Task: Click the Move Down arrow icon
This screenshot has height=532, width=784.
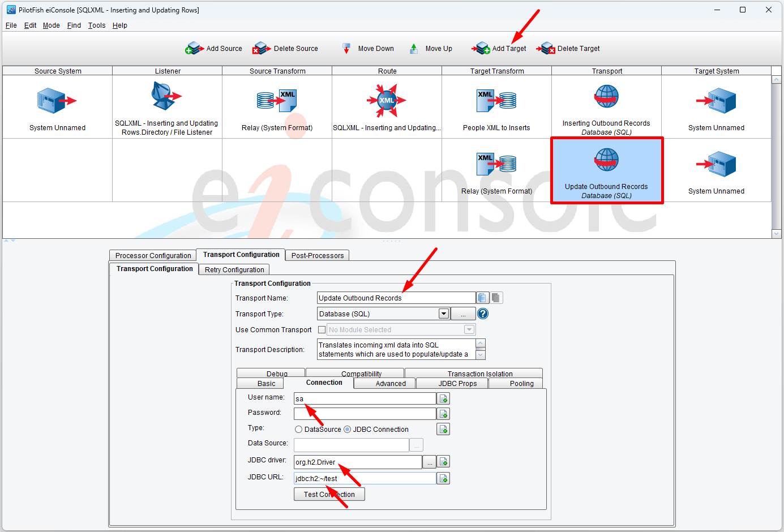Action: (346, 49)
